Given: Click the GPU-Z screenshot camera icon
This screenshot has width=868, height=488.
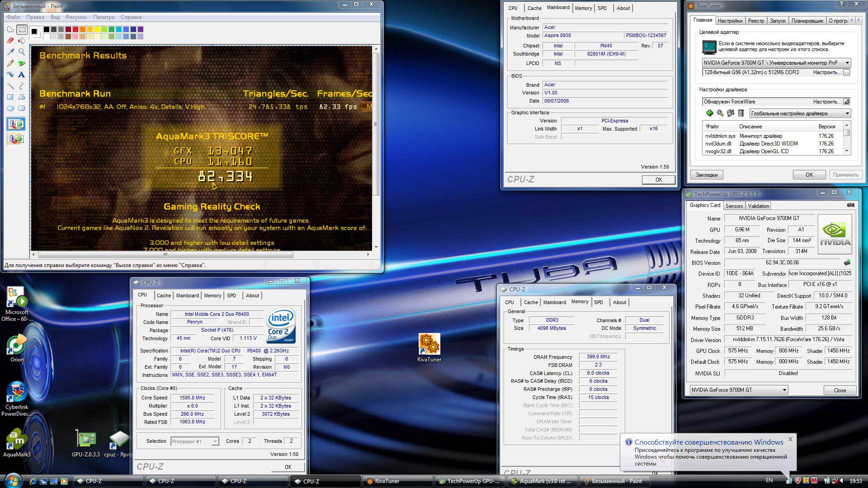Looking at the screenshot, I should [850, 205].
